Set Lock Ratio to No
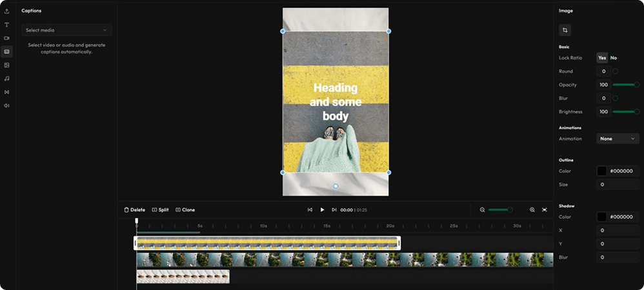Viewport: 644px width, 290px height. pyautogui.click(x=614, y=58)
